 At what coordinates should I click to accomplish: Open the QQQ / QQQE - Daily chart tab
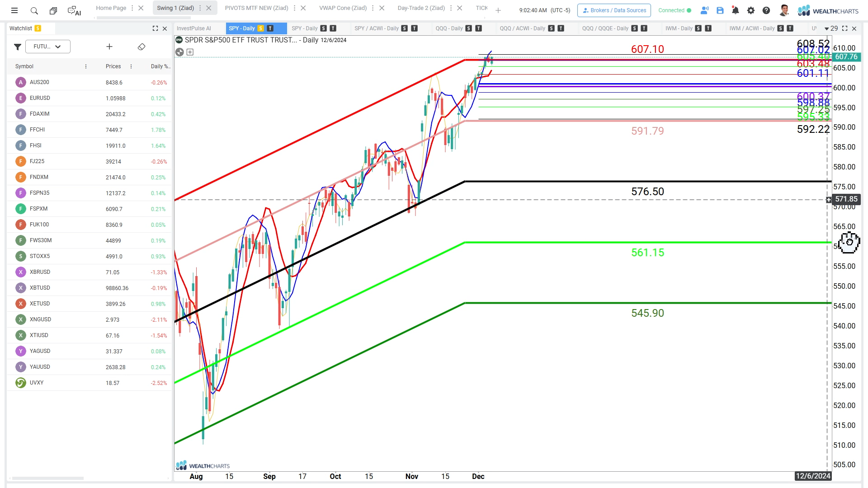click(605, 28)
